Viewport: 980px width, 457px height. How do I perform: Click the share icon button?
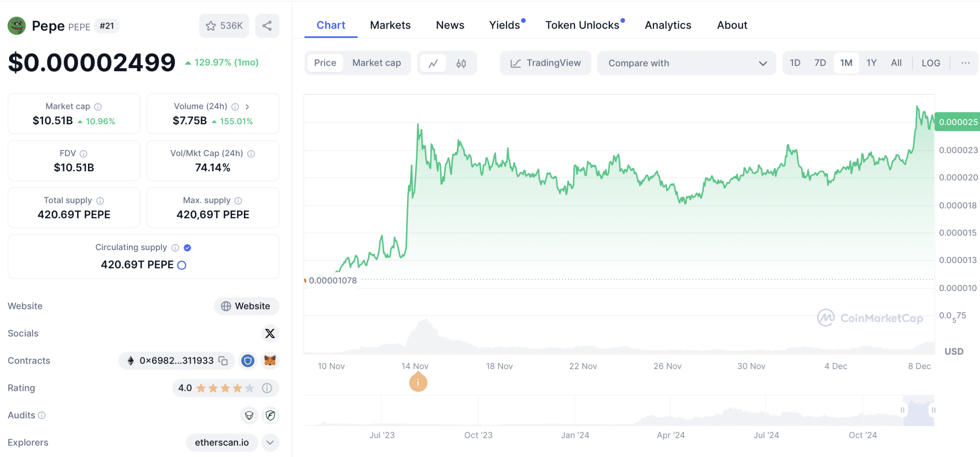(x=267, y=26)
